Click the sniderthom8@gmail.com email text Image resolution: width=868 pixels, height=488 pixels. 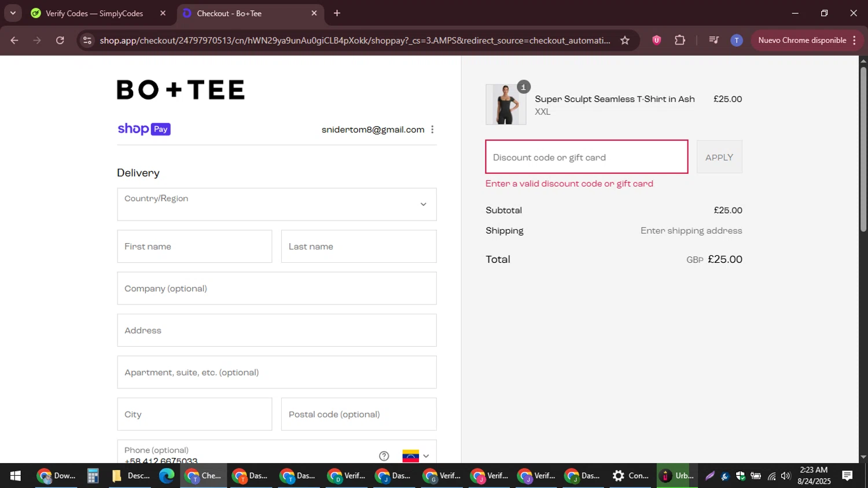(373, 130)
